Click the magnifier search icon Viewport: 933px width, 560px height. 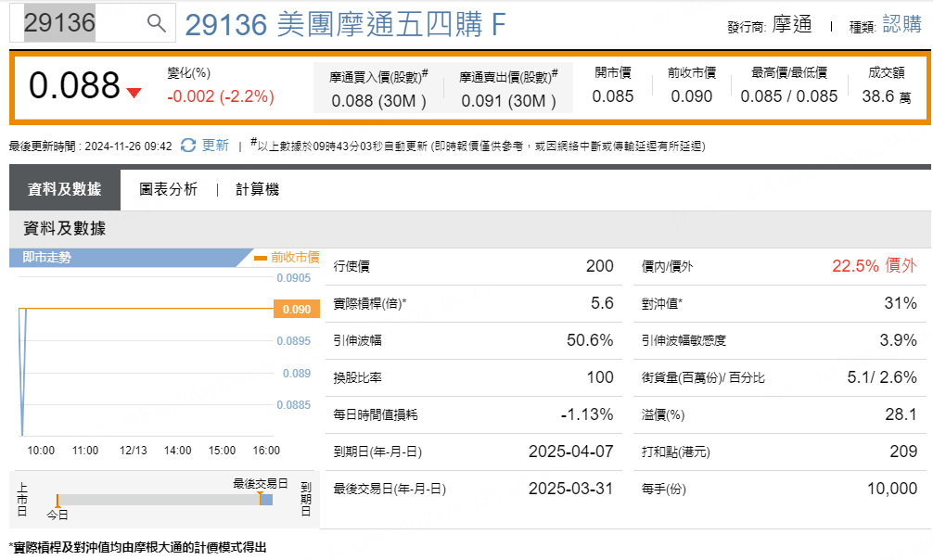click(x=157, y=23)
